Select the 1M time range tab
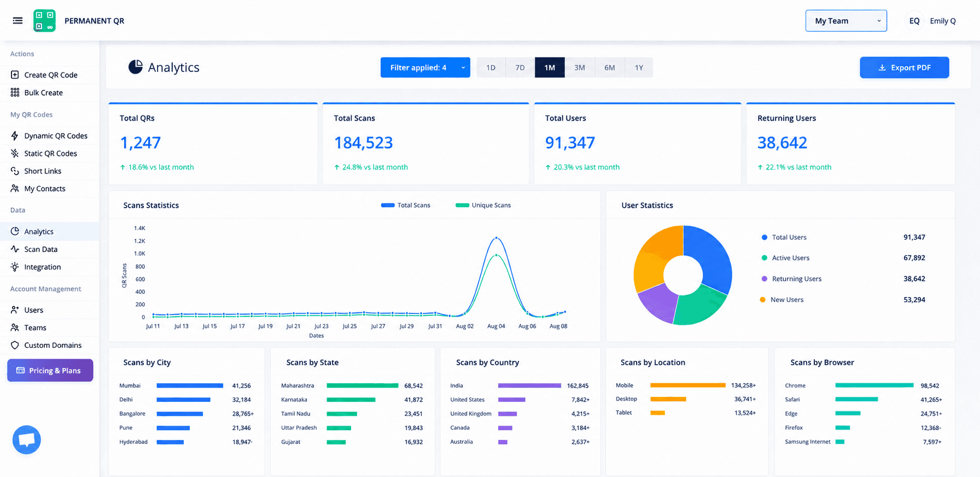Image resolution: width=980 pixels, height=477 pixels. [x=549, y=68]
